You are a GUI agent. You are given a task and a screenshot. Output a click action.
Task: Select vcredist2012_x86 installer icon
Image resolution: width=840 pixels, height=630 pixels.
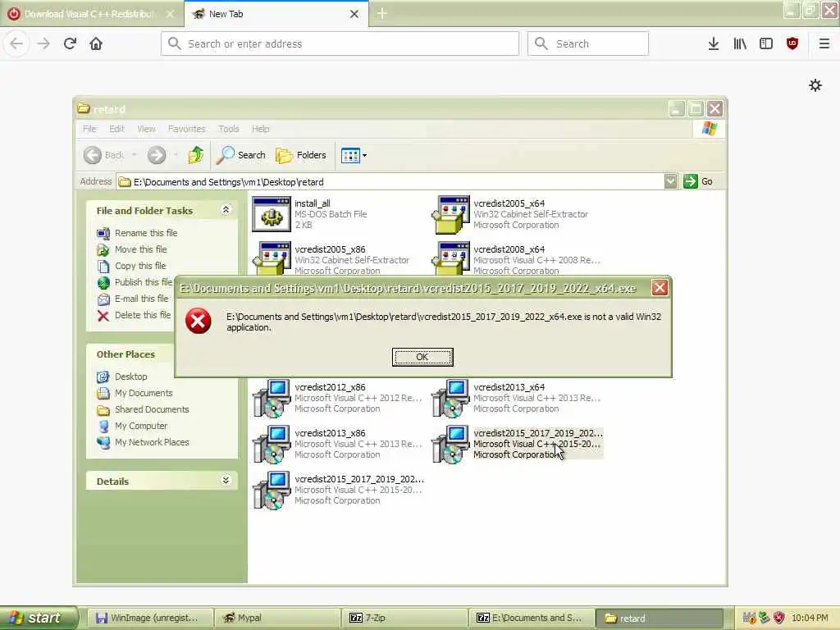(272, 398)
